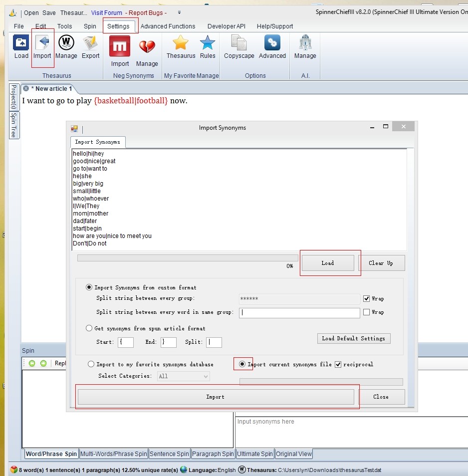Click the Load Default Settings button
The image size is (468, 476).
point(353,338)
